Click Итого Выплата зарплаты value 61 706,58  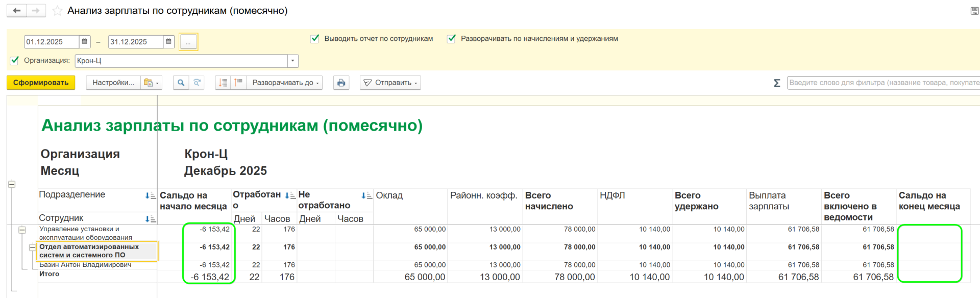(x=798, y=277)
